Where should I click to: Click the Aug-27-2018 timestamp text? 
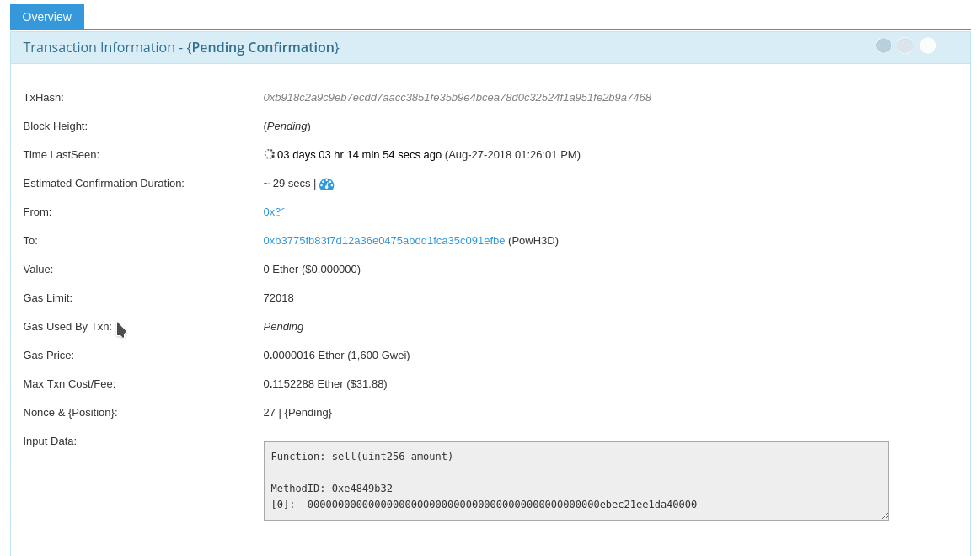click(512, 155)
